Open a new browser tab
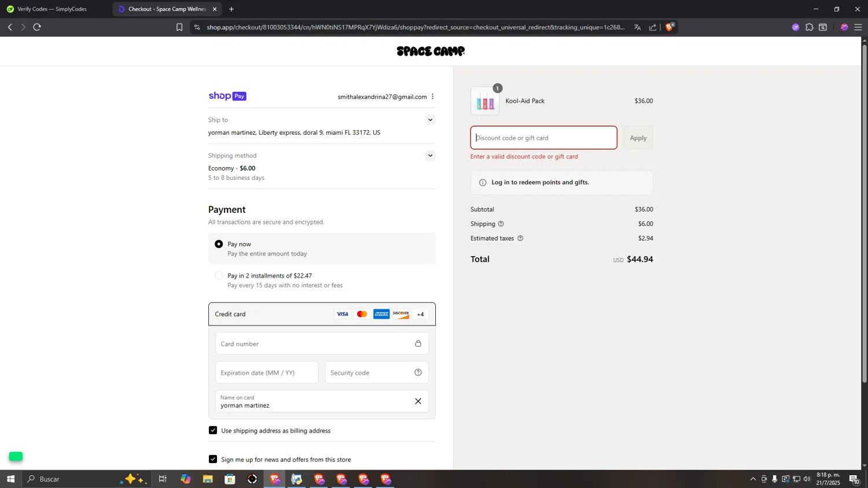The height and width of the screenshot is (488, 868). tap(231, 9)
